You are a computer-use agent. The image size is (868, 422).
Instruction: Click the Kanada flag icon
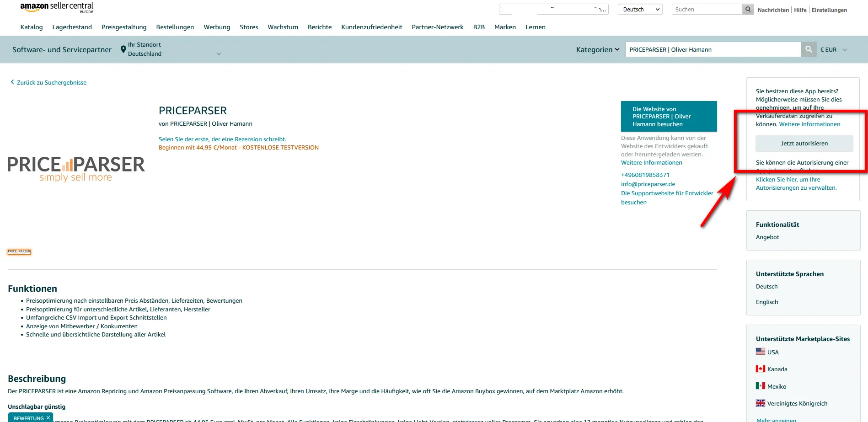pyautogui.click(x=761, y=369)
